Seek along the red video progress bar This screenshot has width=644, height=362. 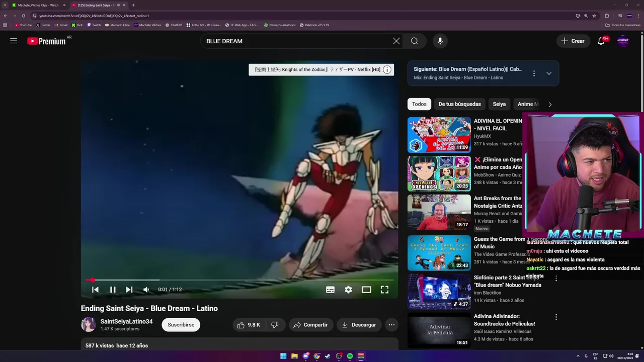click(x=239, y=280)
